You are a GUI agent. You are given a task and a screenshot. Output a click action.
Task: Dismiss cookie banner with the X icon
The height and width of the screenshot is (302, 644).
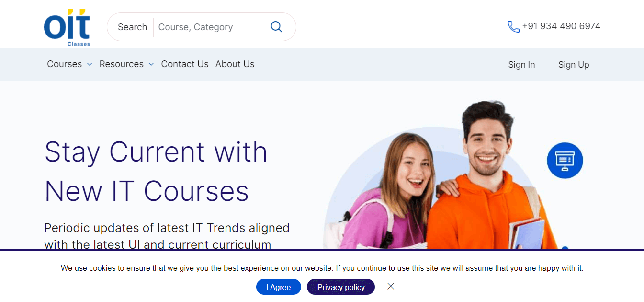pyautogui.click(x=391, y=286)
